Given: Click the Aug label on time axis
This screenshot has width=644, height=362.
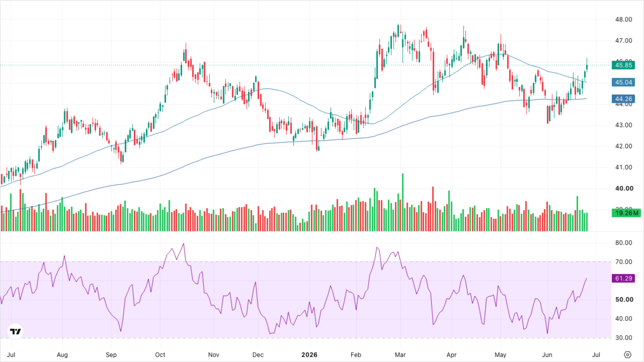Looking at the screenshot, I should [x=62, y=355].
